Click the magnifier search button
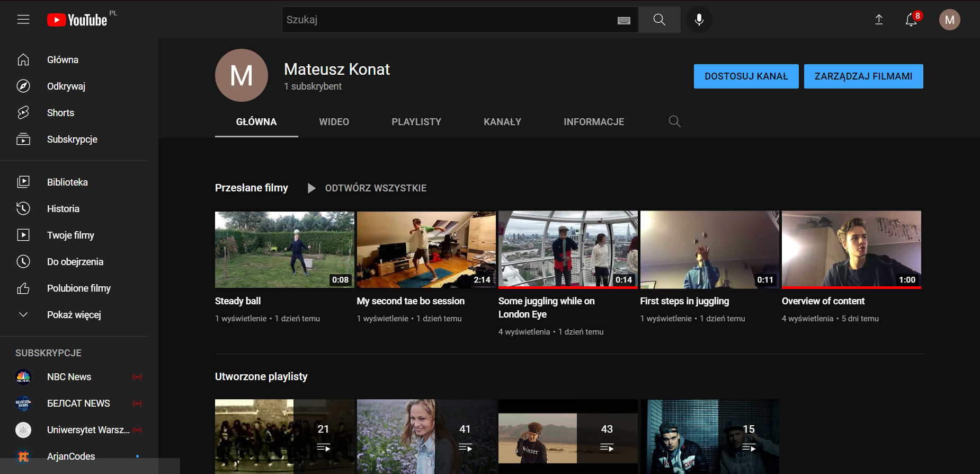 (x=660, y=20)
